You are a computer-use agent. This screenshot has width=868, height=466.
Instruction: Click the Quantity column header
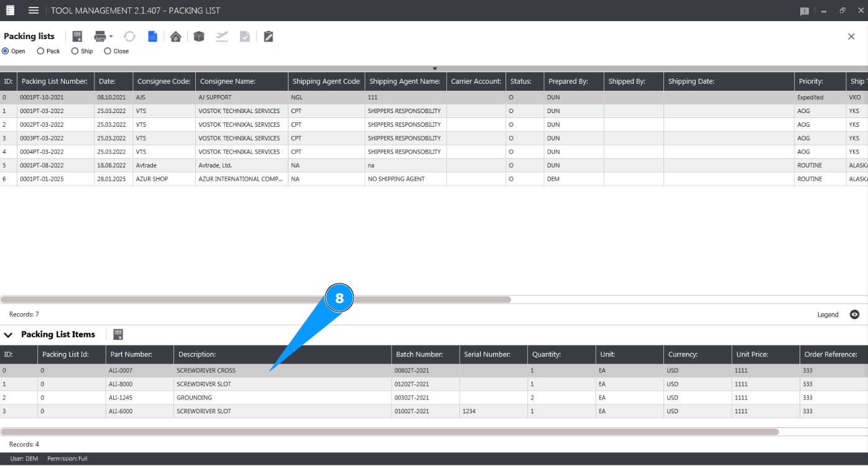click(x=561, y=354)
